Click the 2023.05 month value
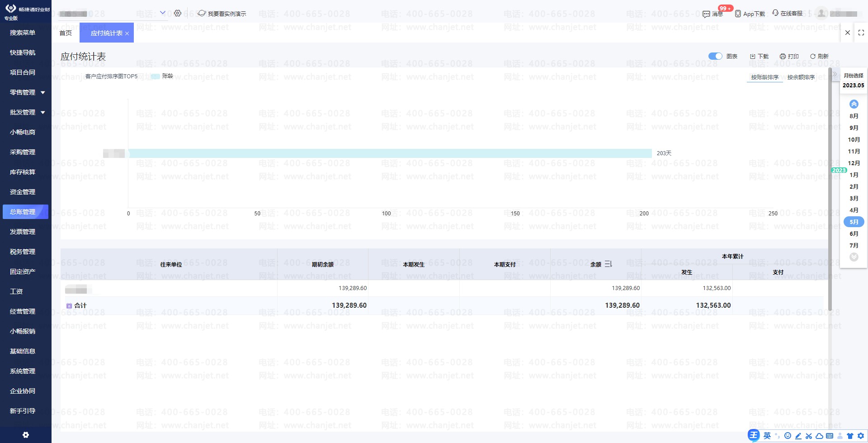868x443 pixels. pyautogui.click(x=854, y=86)
